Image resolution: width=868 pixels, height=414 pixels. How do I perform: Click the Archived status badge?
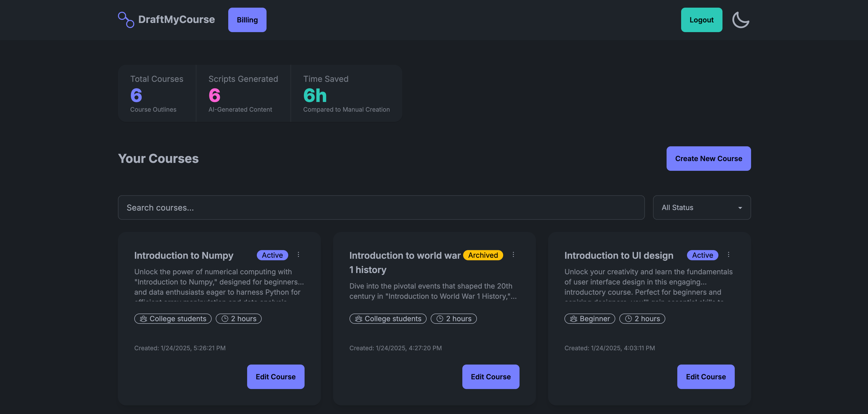click(483, 255)
